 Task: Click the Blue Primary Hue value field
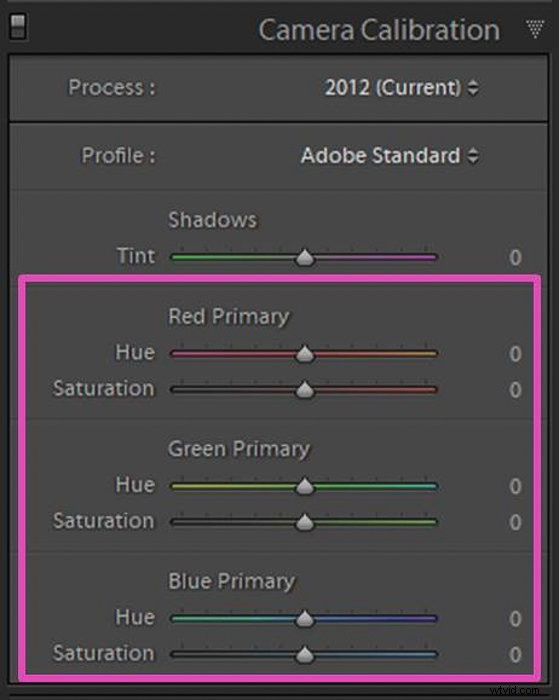click(515, 619)
